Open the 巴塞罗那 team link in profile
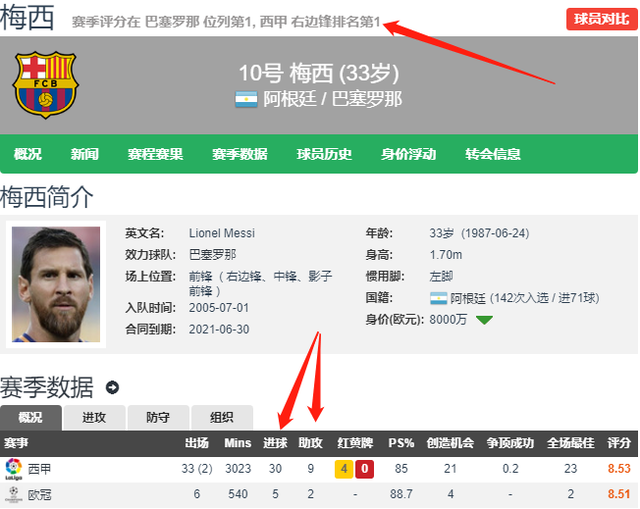Viewport: 640px width, 509px height. tap(212, 255)
